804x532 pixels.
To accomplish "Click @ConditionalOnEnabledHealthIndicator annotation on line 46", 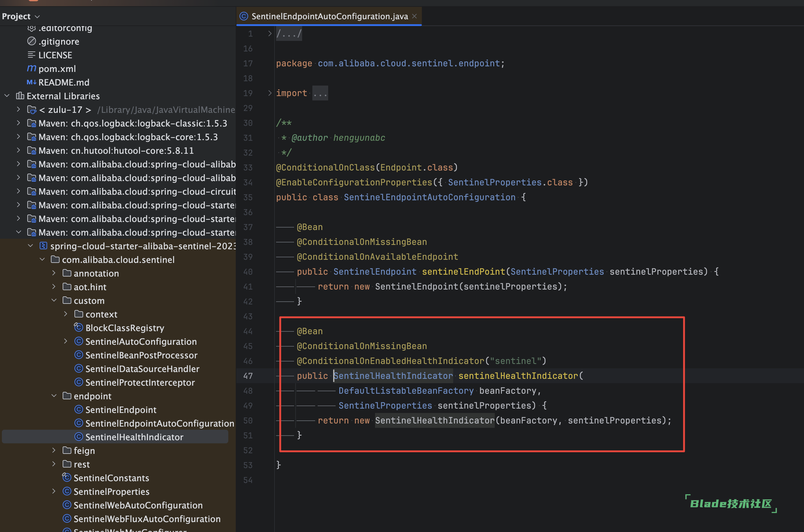I will pos(390,361).
